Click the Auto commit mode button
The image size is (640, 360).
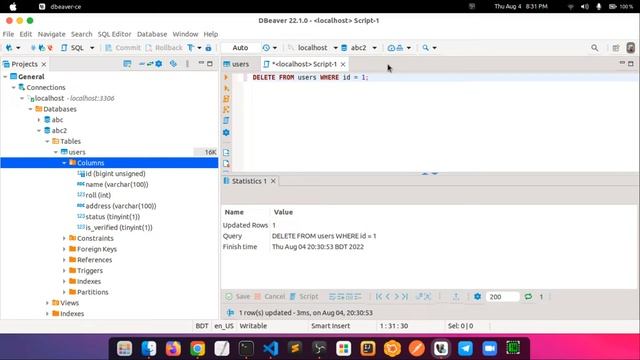coord(240,48)
